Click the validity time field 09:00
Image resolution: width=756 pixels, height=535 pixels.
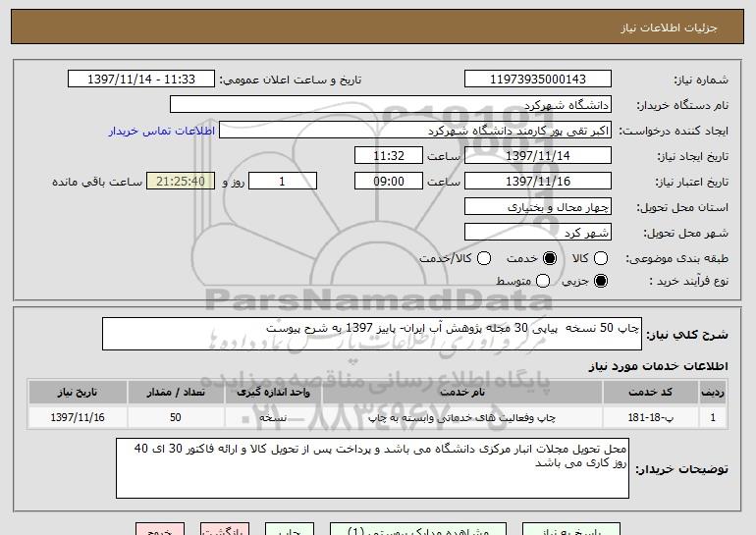389,182
